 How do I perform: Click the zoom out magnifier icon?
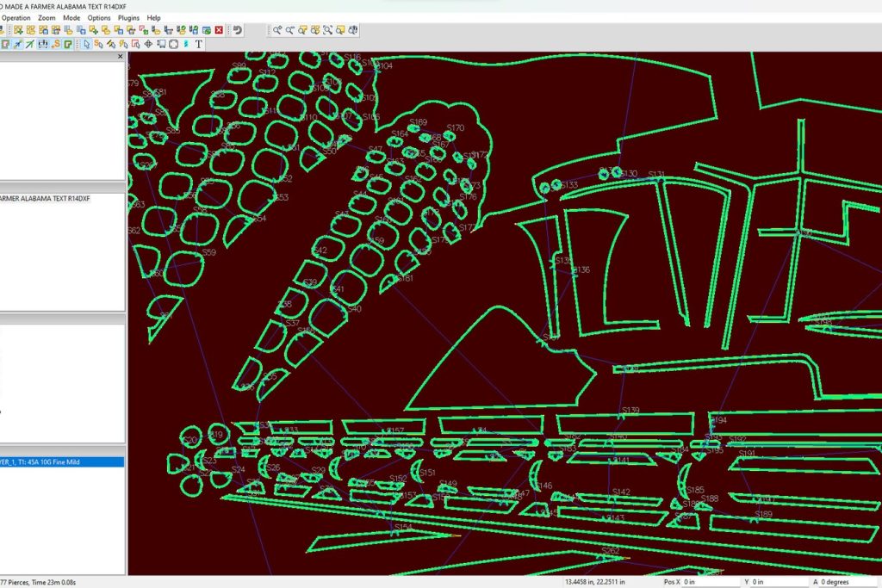tap(290, 30)
